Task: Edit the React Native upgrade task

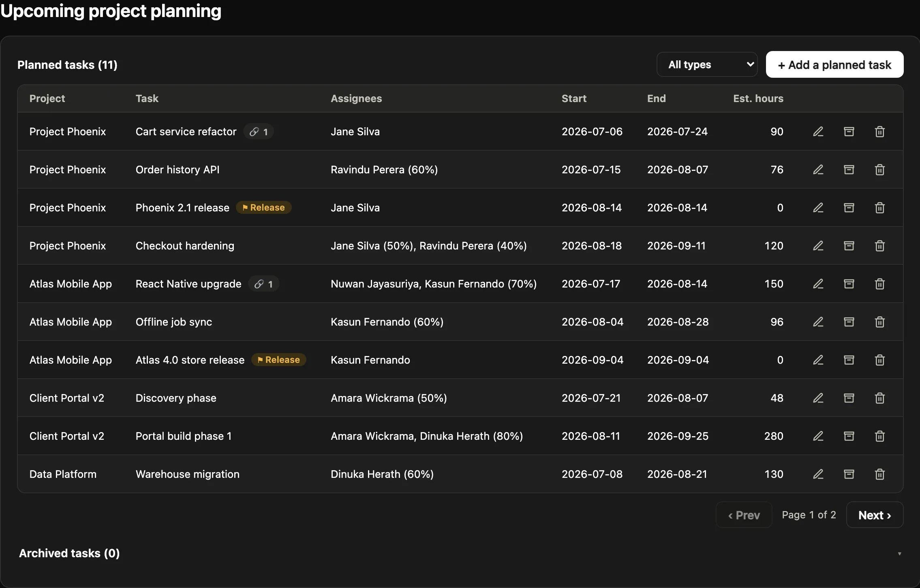Action: tap(818, 284)
